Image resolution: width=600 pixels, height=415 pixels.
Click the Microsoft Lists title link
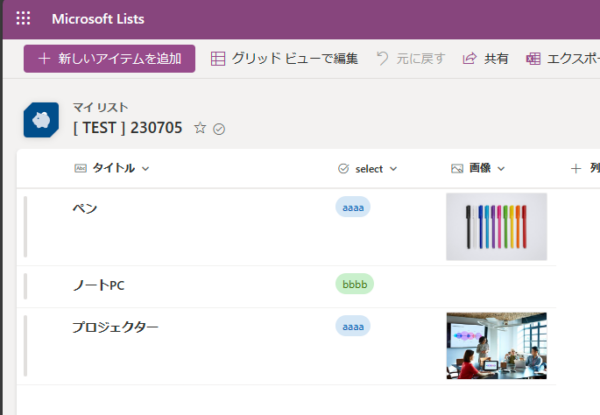tap(98, 19)
